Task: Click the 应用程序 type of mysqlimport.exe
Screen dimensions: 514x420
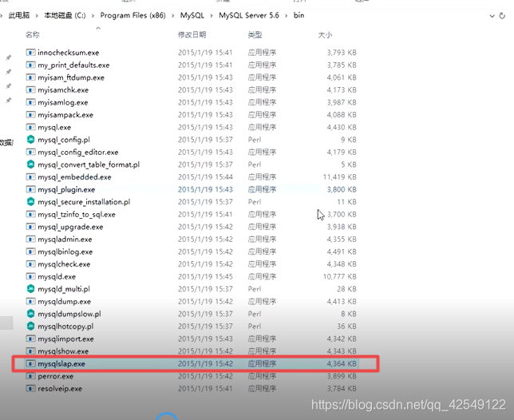Action: click(262, 339)
